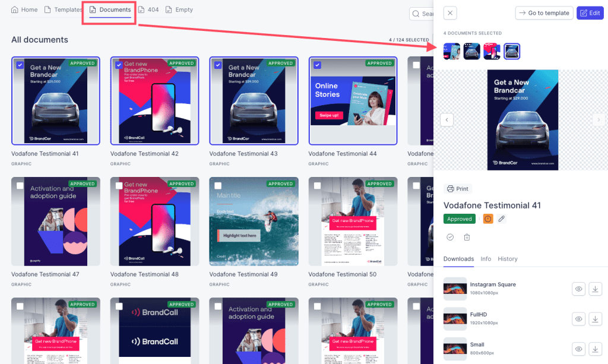Select third selected-document thumbnail in panel
The image size is (608, 364).
click(x=492, y=51)
